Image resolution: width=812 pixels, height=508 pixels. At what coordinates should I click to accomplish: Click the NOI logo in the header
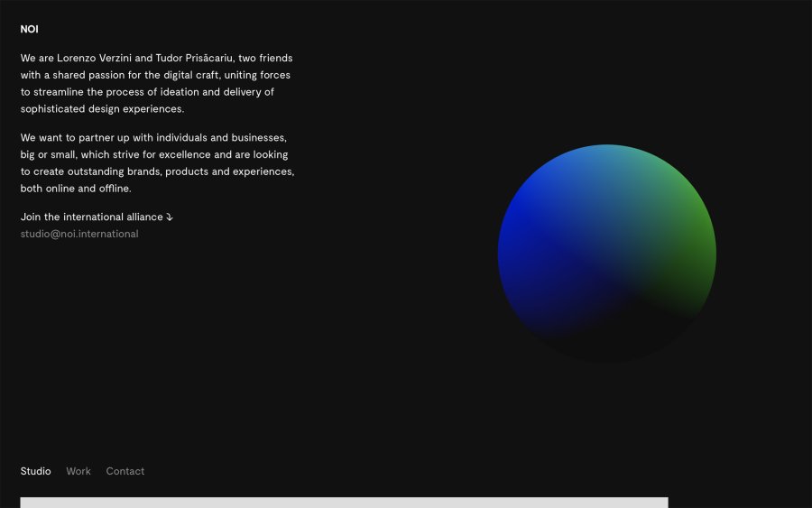click(29, 29)
